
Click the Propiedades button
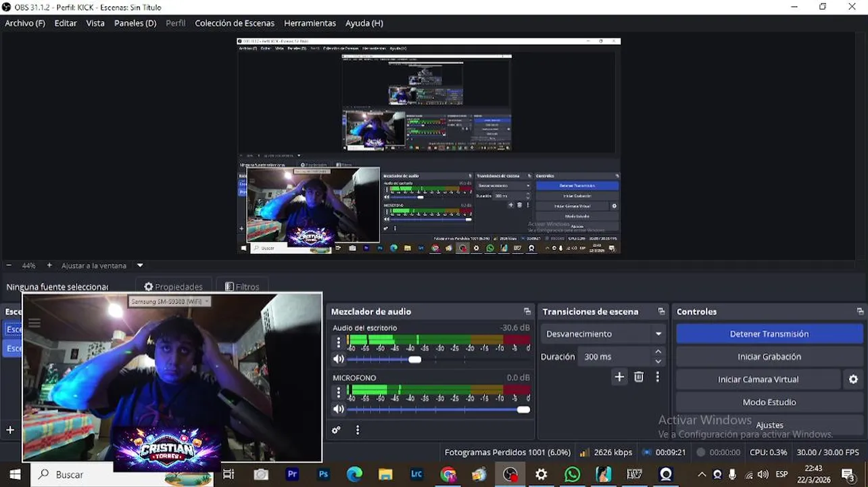click(173, 287)
